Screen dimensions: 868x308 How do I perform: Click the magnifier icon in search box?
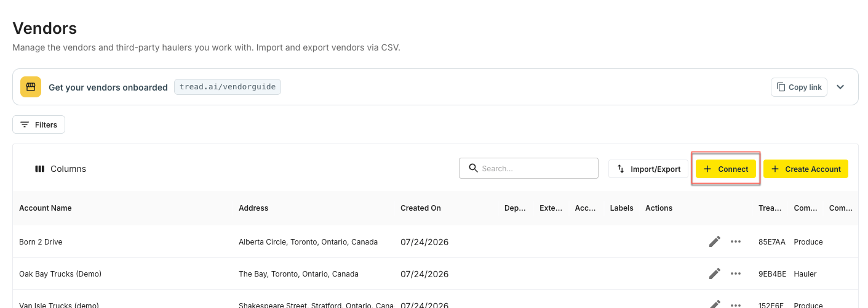point(473,168)
